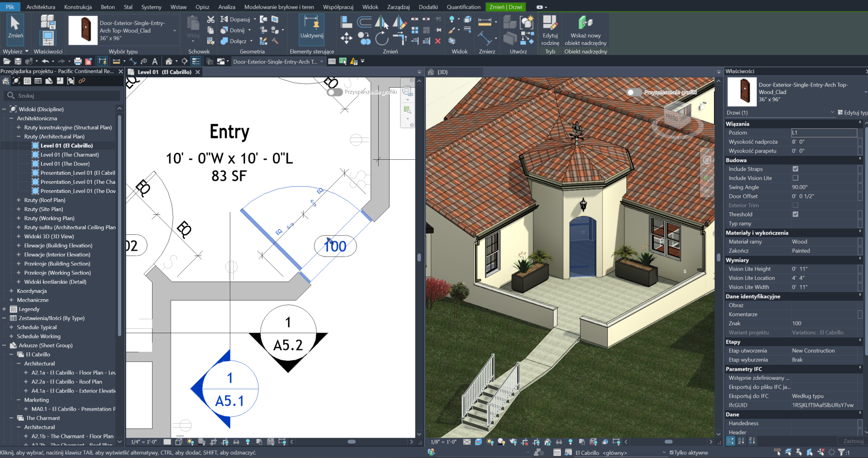Click horizontal scrollbar thumb in 3D view
This screenshot has width=868, height=458.
pos(668,442)
